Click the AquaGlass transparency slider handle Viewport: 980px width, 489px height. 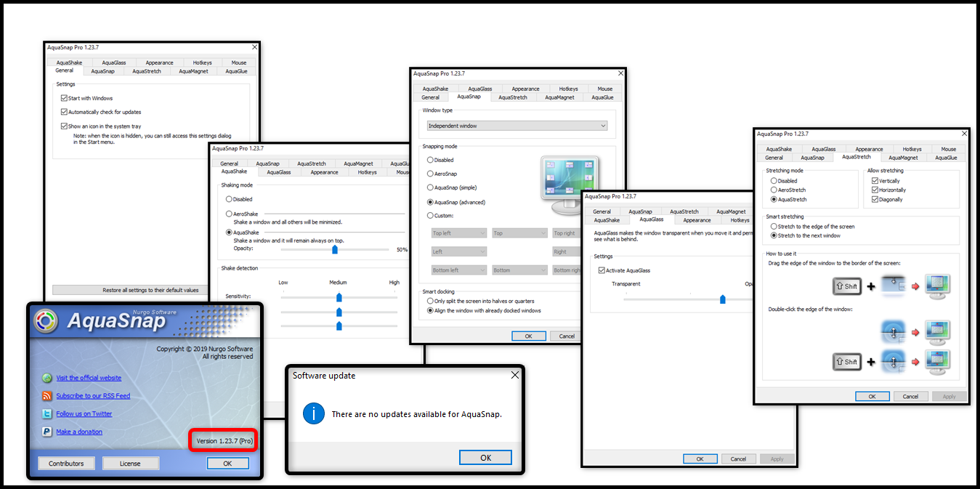[722, 299]
